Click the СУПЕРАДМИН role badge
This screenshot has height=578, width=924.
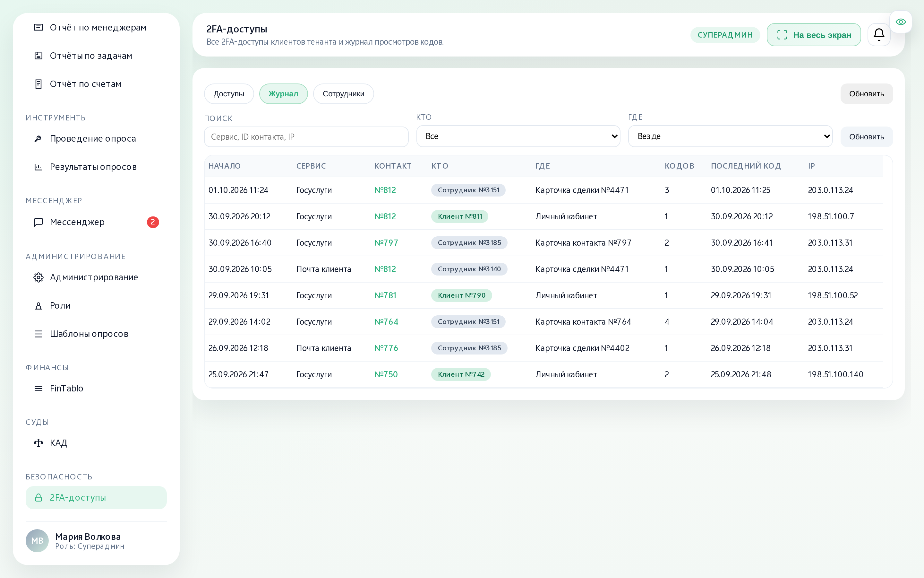pyautogui.click(x=725, y=35)
